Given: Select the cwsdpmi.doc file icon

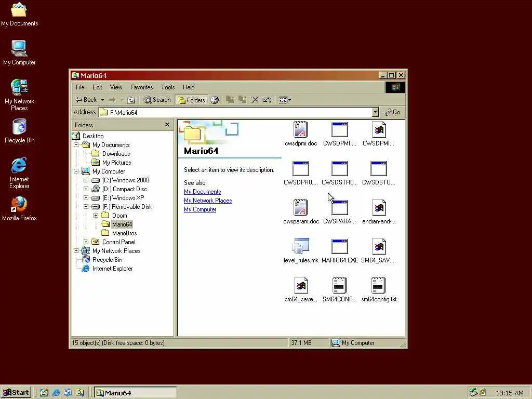Looking at the screenshot, I should tap(301, 129).
